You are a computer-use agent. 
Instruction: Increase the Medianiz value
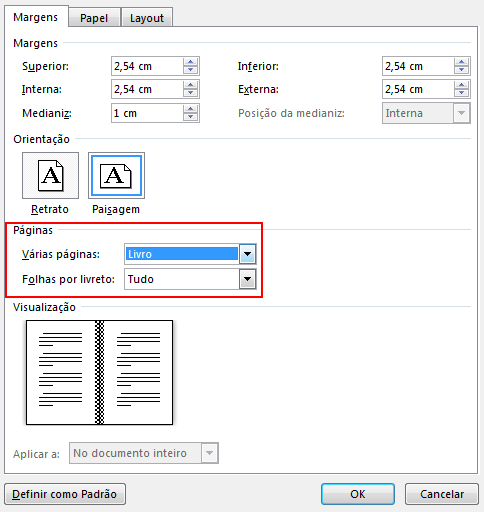point(191,109)
